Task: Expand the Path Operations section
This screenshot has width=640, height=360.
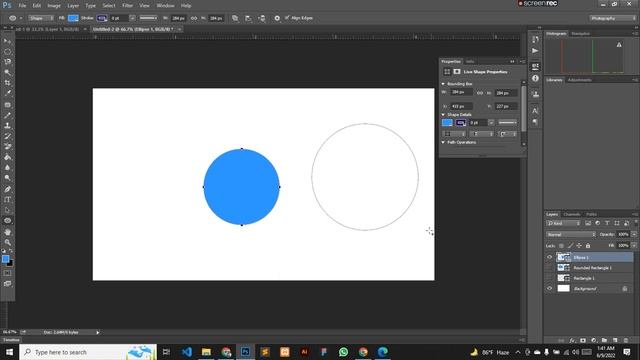Action: [443, 142]
